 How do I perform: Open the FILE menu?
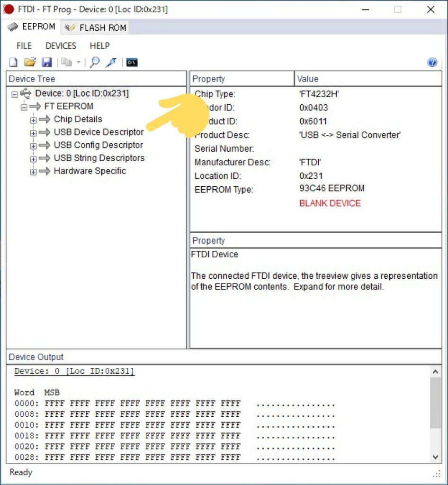coord(23,46)
